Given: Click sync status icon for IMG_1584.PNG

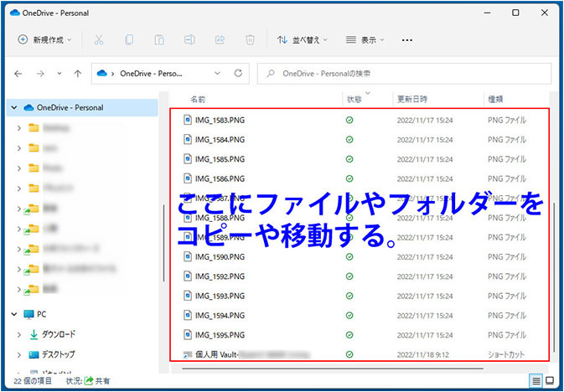Looking at the screenshot, I should [349, 140].
